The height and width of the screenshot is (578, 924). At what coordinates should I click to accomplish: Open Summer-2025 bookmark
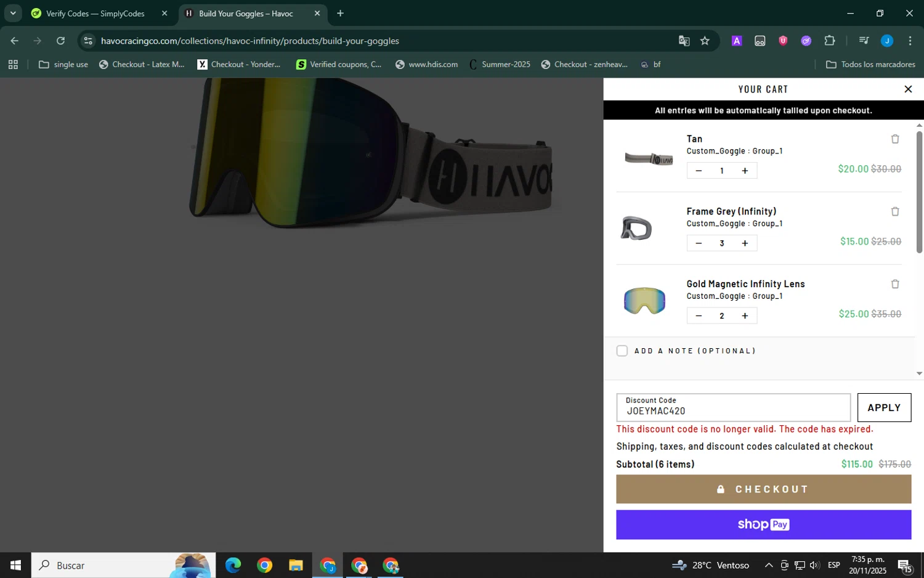click(500, 64)
